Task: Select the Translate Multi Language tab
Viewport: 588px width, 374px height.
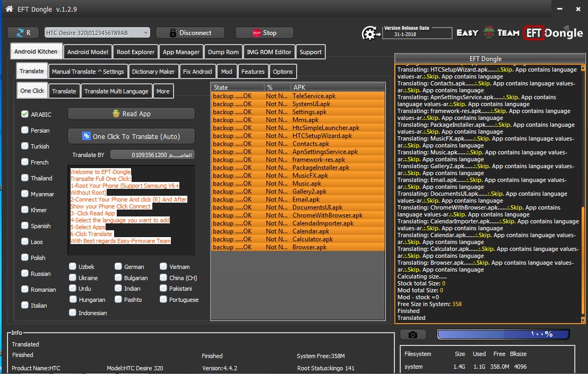Action: click(116, 91)
